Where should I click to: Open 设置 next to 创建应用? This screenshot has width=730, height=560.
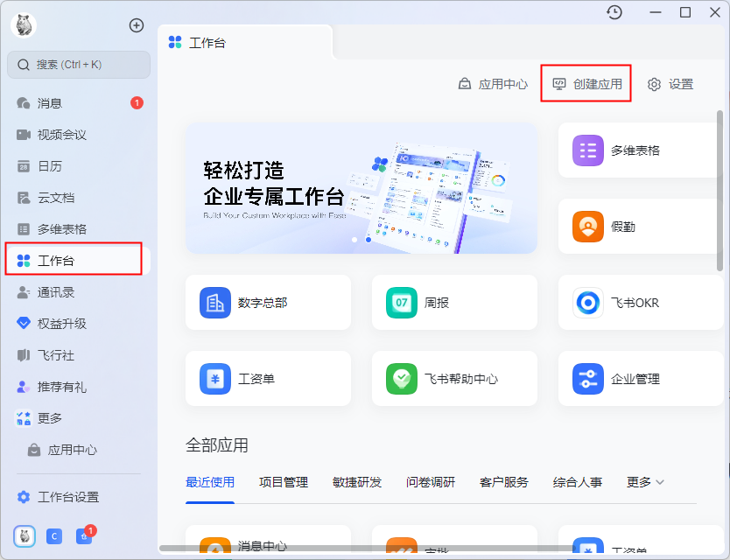[670, 84]
